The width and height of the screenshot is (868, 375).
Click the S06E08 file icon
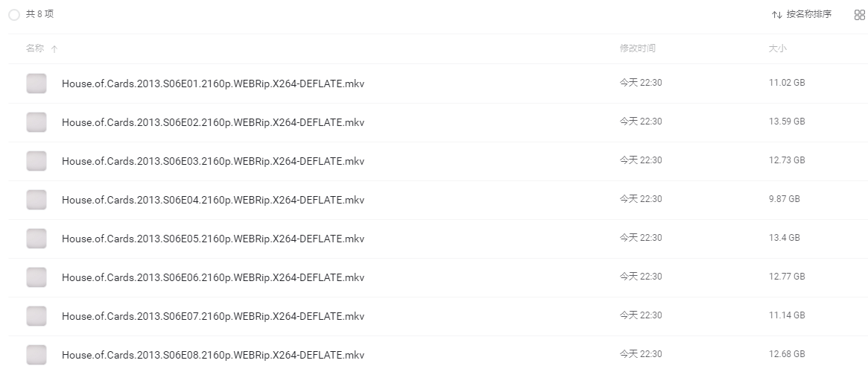point(37,355)
